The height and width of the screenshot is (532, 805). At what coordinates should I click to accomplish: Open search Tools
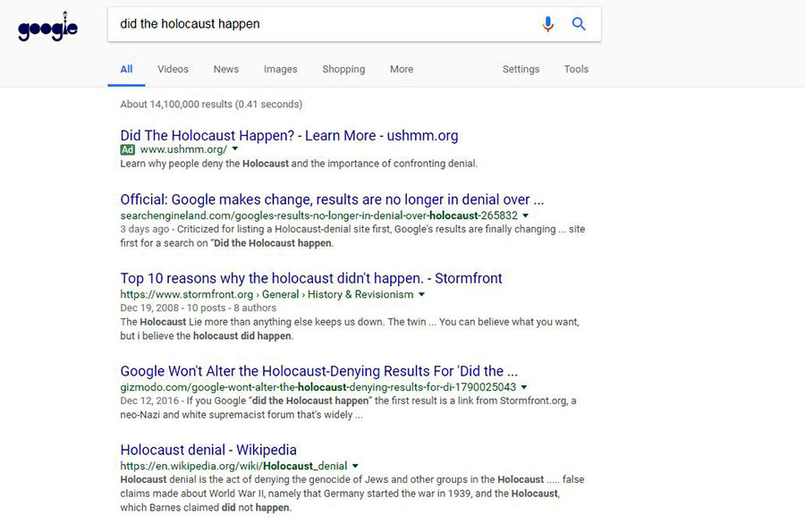pos(576,69)
